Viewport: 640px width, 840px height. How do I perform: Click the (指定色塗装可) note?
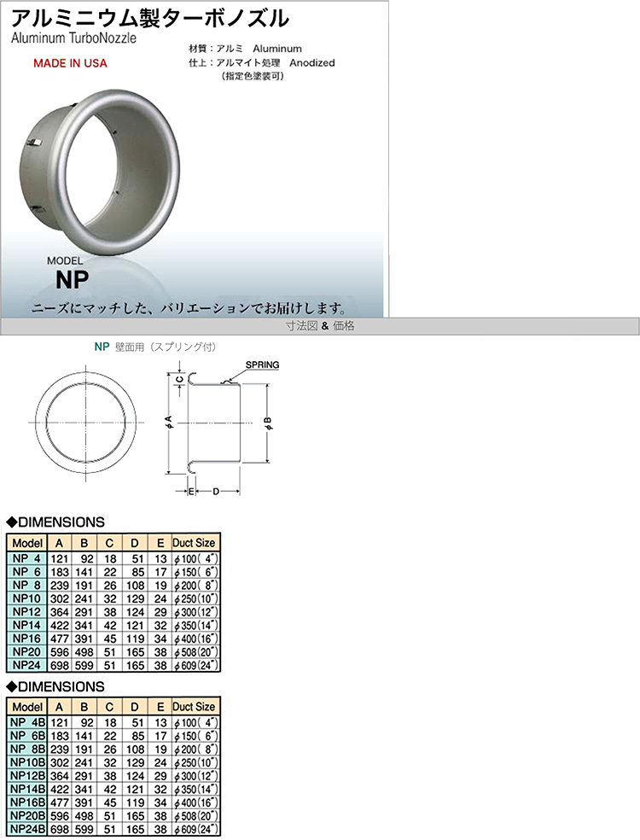pos(252,76)
